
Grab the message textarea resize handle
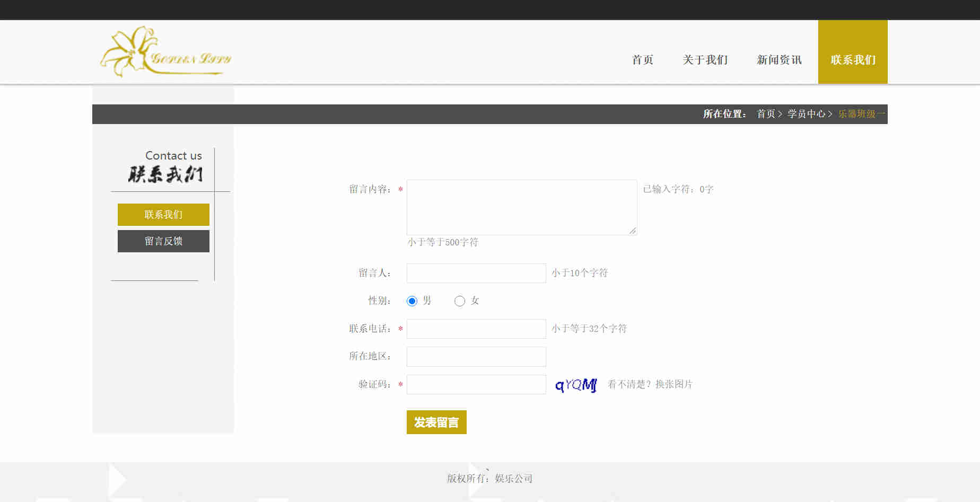(633, 231)
